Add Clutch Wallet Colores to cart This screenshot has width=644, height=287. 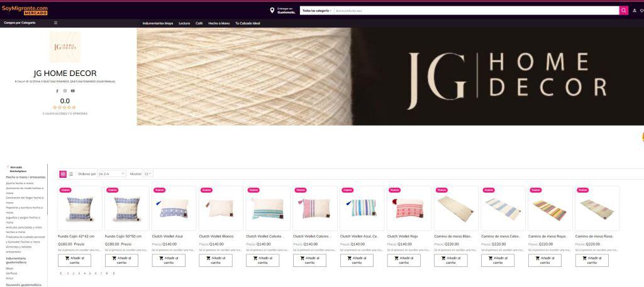[x=309, y=261]
